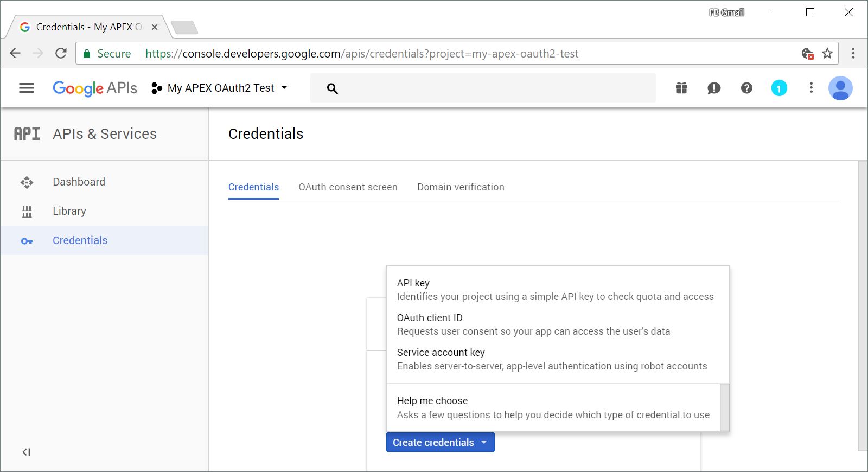View the Secure site padlock info
Image resolution: width=868 pixels, height=472 pixels.
pyautogui.click(x=107, y=54)
